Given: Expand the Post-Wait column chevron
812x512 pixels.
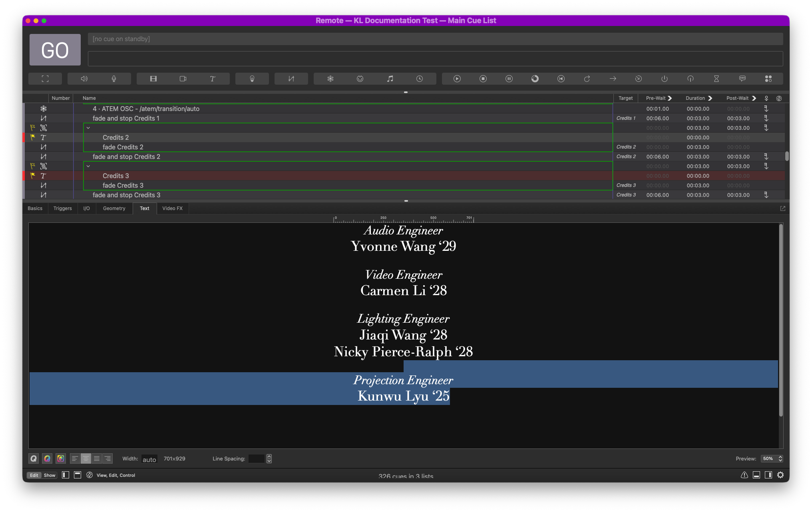Looking at the screenshot, I should (x=754, y=98).
